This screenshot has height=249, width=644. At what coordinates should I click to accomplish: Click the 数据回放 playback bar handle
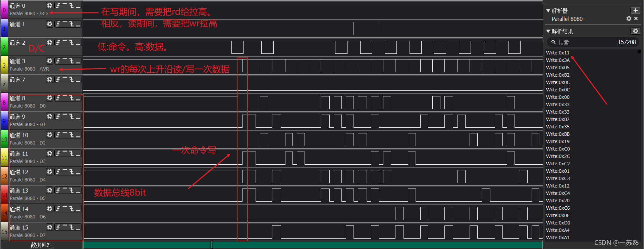pyautogui.click(x=212, y=245)
